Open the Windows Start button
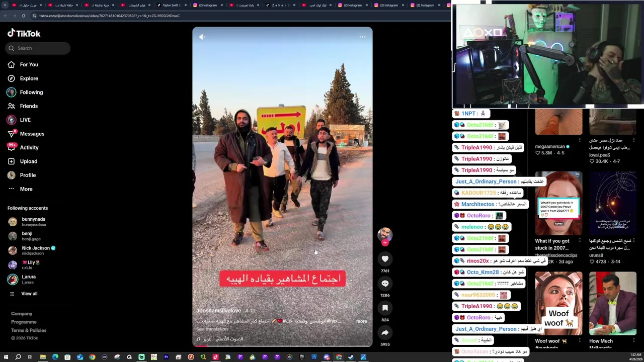The width and height of the screenshot is (644, 362). (x=6, y=357)
